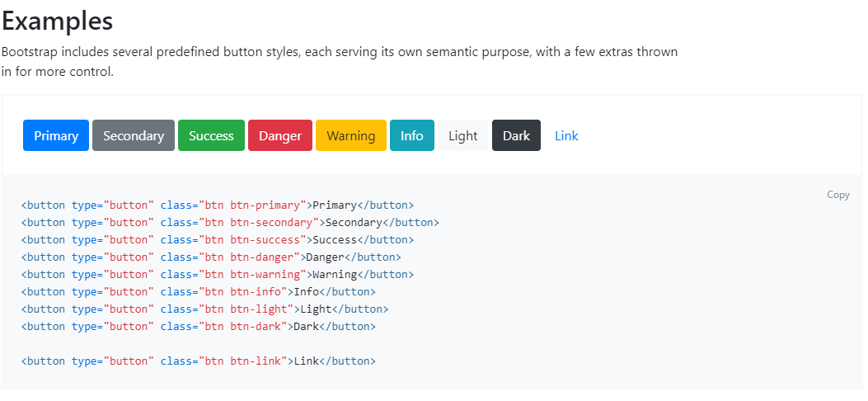Open the blue Link button
This screenshot has width=868, height=401.
pyautogui.click(x=566, y=135)
